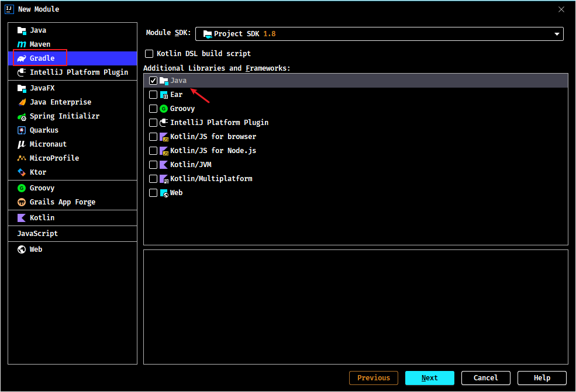
Task: Check the Kotlin/JVM framework option
Action: tap(153, 165)
